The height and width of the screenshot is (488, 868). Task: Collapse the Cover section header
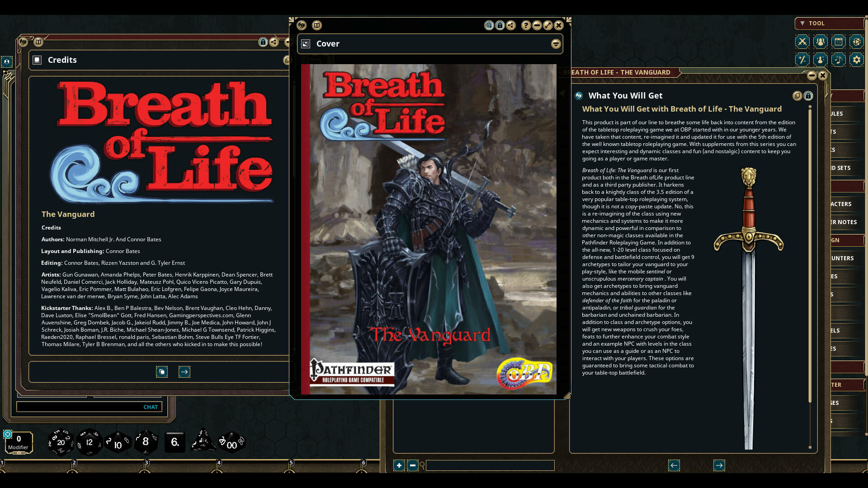(555, 44)
